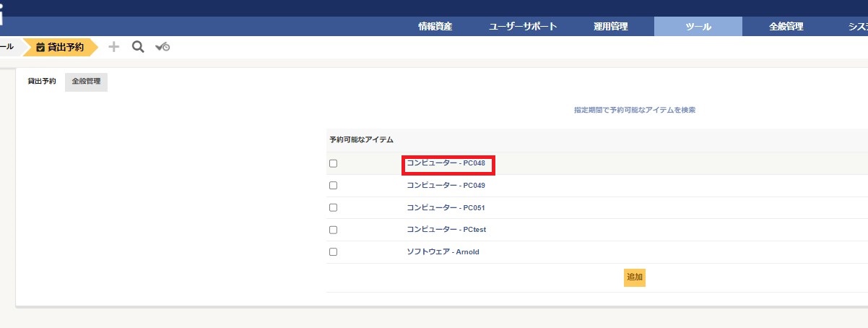Open the ソフトウェア - Arnold item link
868x328 pixels.
point(443,252)
